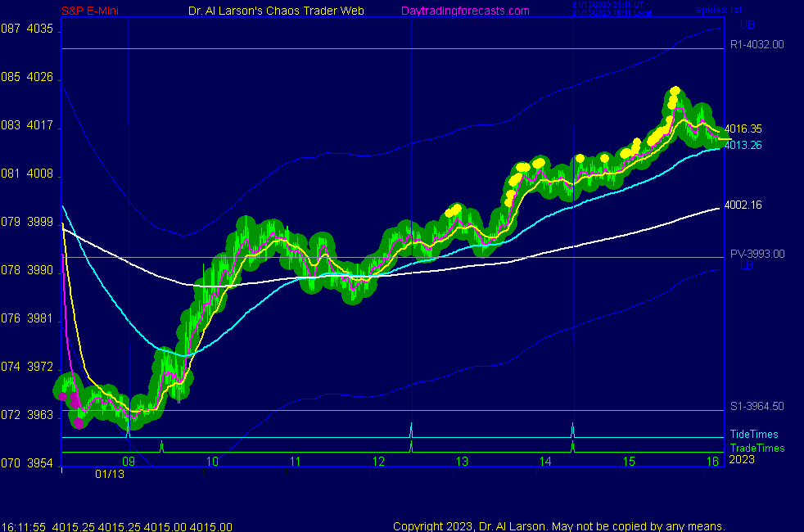Select the "4026" price axis label
The image size is (804, 532).
coord(40,77)
